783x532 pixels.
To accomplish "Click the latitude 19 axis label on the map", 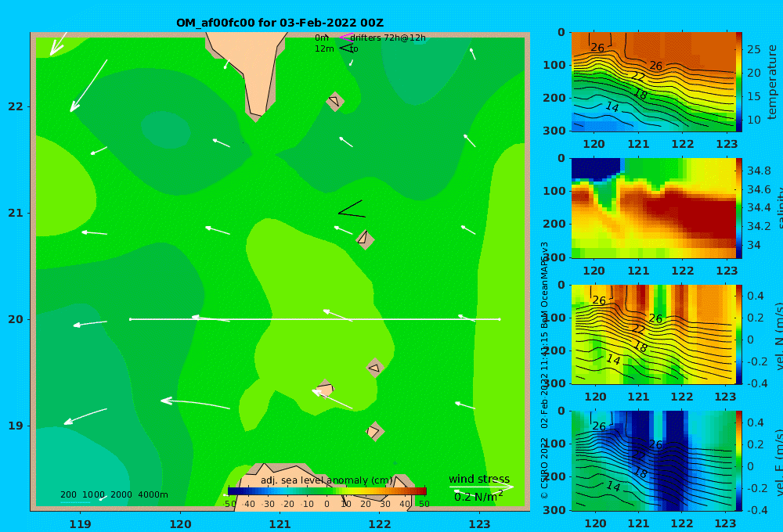I will [x=16, y=426].
